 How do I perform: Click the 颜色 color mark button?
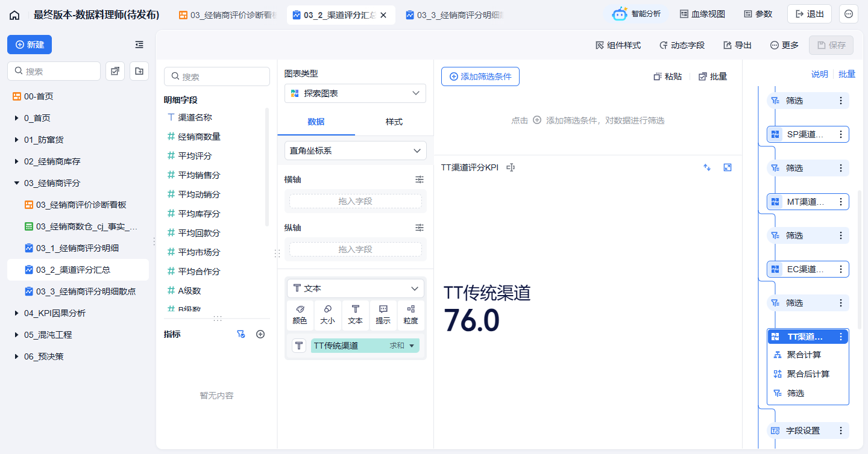[300, 316]
